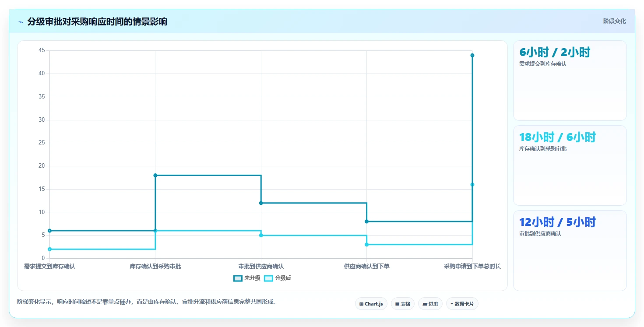Click the y-axis tick label 10
Viewport: 644px width, 327px height.
42,212
